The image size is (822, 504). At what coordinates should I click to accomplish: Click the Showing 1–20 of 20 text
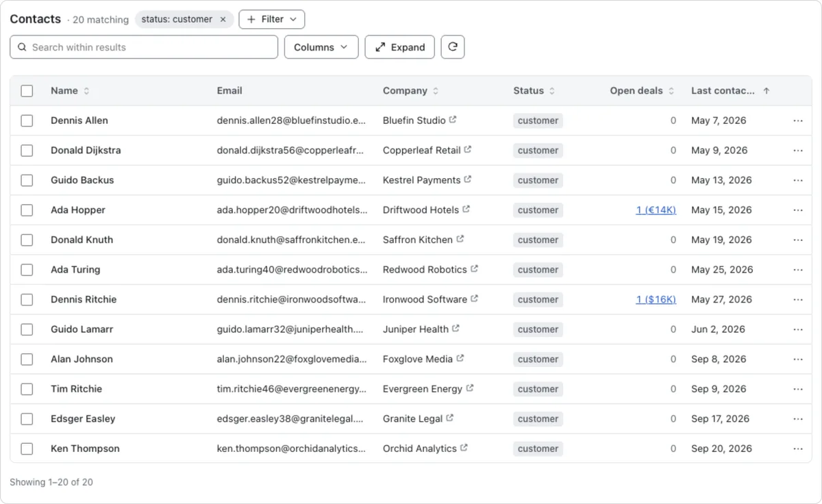coord(51,482)
